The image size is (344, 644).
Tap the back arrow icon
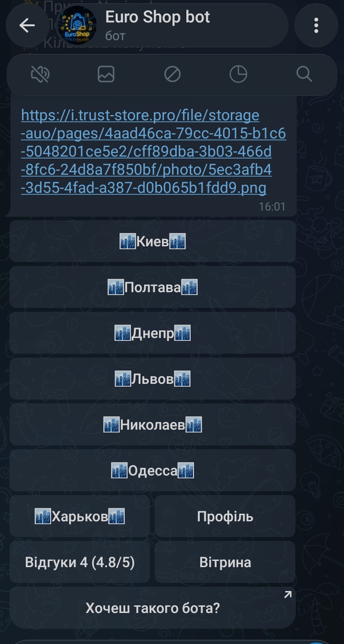tap(27, 26)
